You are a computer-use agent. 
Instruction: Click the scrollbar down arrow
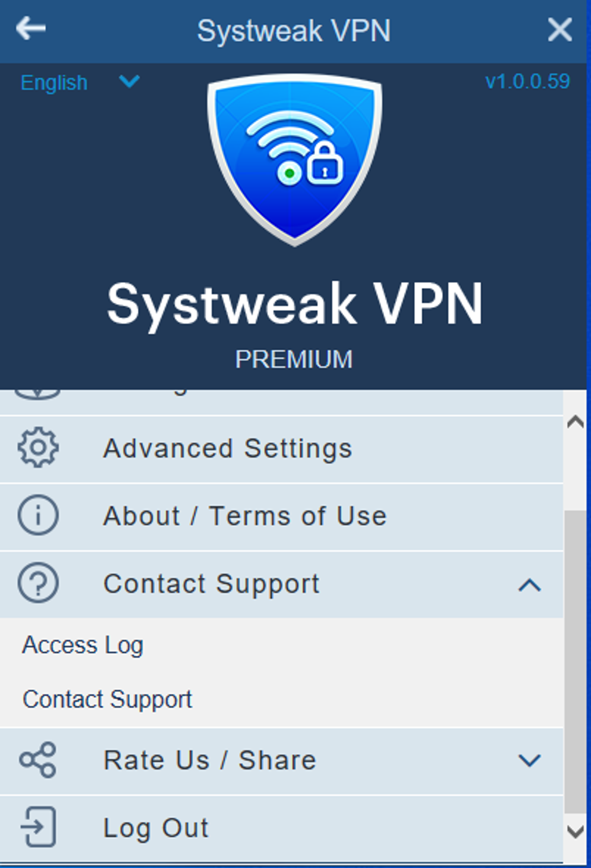tap(575, 832)
